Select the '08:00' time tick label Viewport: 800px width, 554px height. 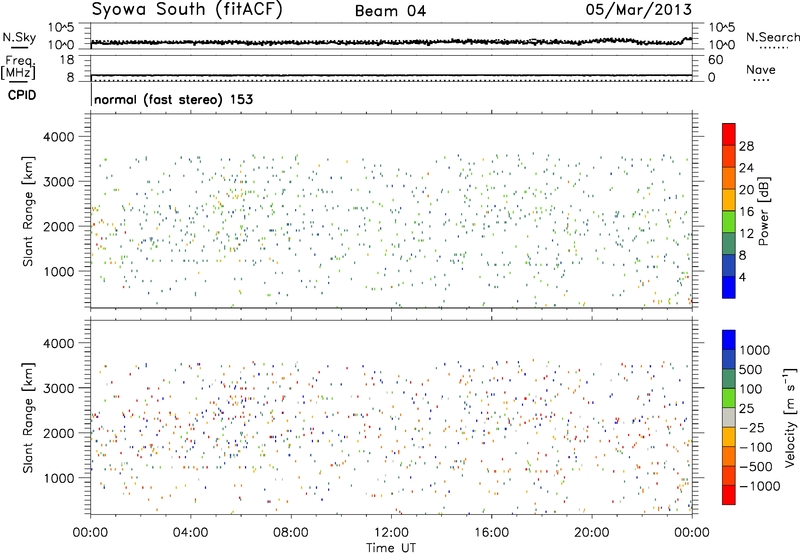coord(291,533)
